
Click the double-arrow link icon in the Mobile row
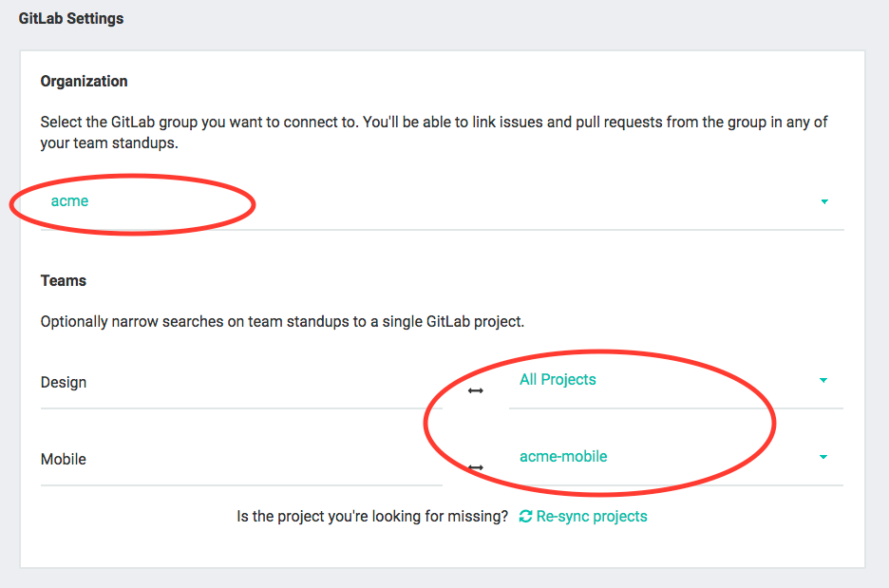(475, 467)
